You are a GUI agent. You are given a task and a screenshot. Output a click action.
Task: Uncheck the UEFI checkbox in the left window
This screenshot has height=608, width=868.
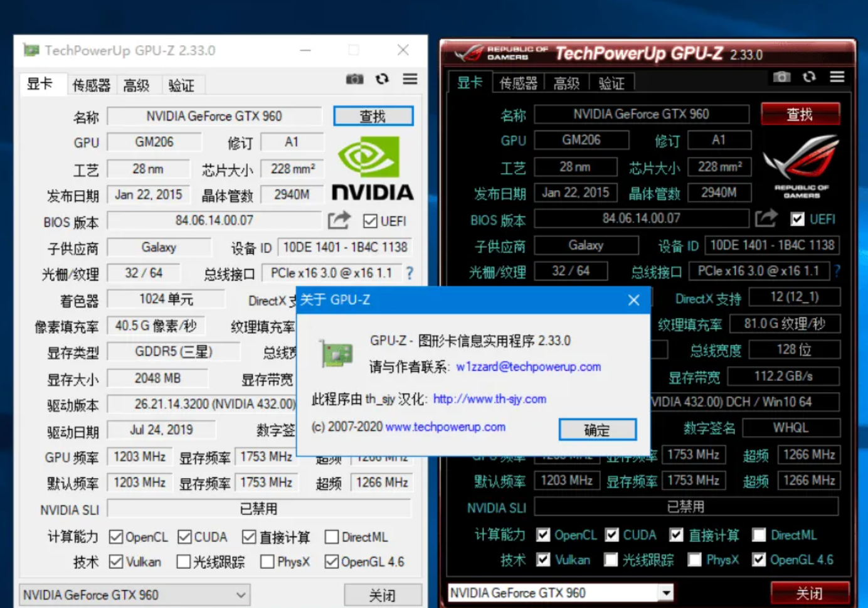pyautogui.click(x=369, y=221)
